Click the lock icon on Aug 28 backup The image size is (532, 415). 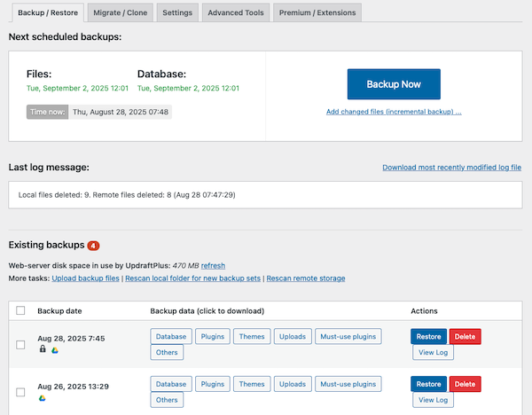pos(42,350)
